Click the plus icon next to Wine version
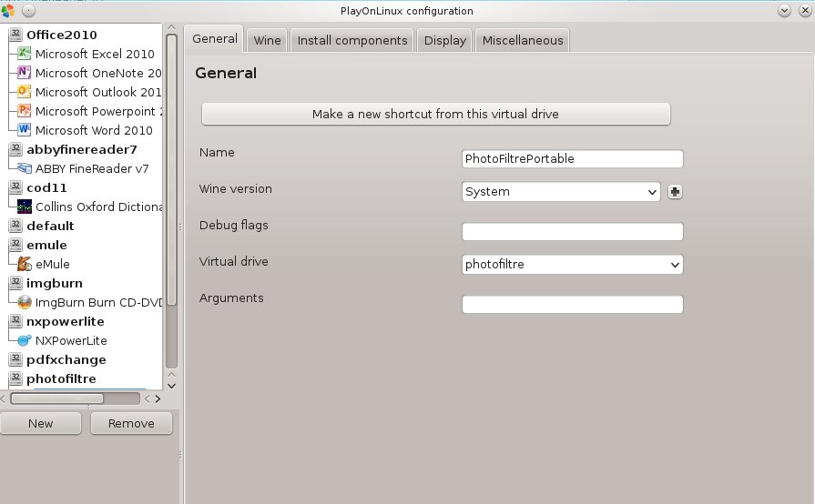This screenshot has width=815, height=504. click(675, 192)
